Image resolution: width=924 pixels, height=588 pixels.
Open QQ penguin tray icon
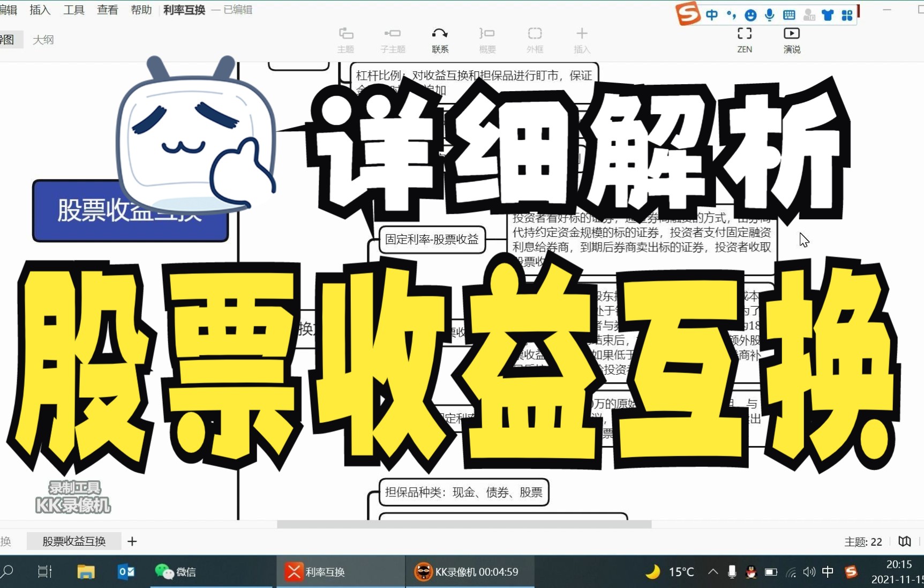(x=751, y=572)
